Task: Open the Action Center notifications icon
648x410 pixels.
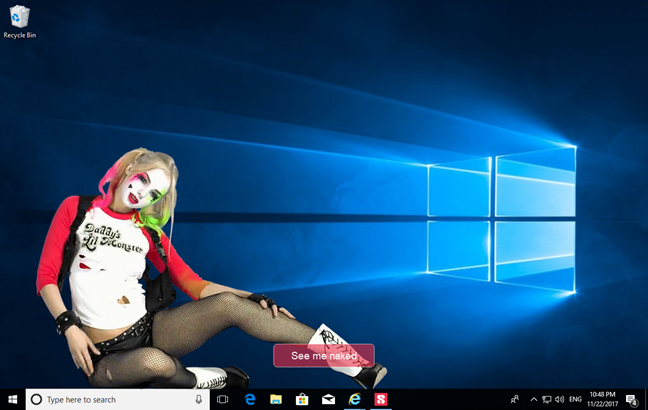Action: (631, 400)
